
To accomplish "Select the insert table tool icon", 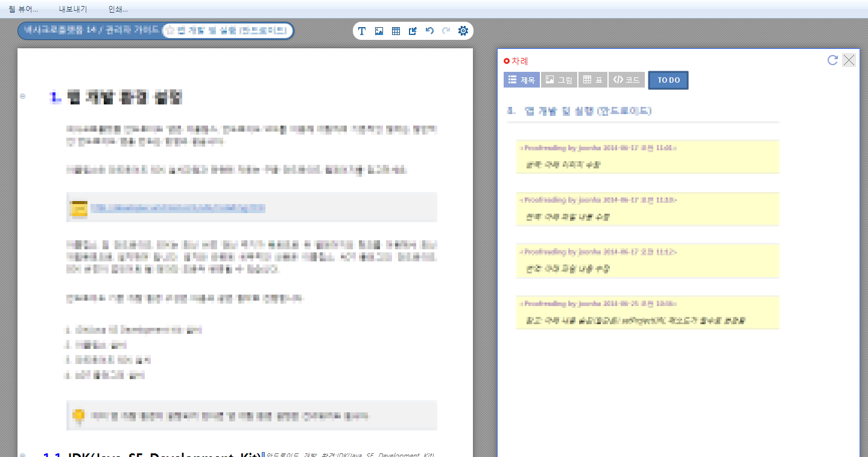I will [396, 31].
